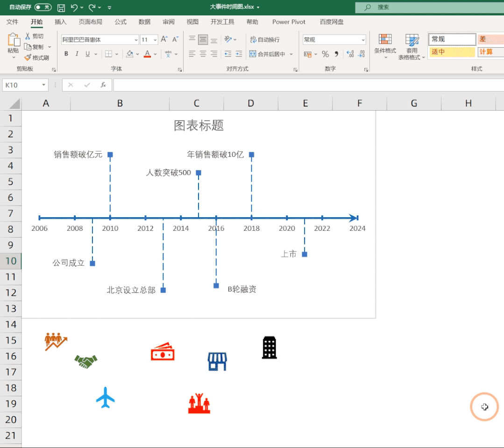Image resolution: width=504 pixels, height=448 pixels.
Task: Click the search box in title bar
Action: [429, 7]
